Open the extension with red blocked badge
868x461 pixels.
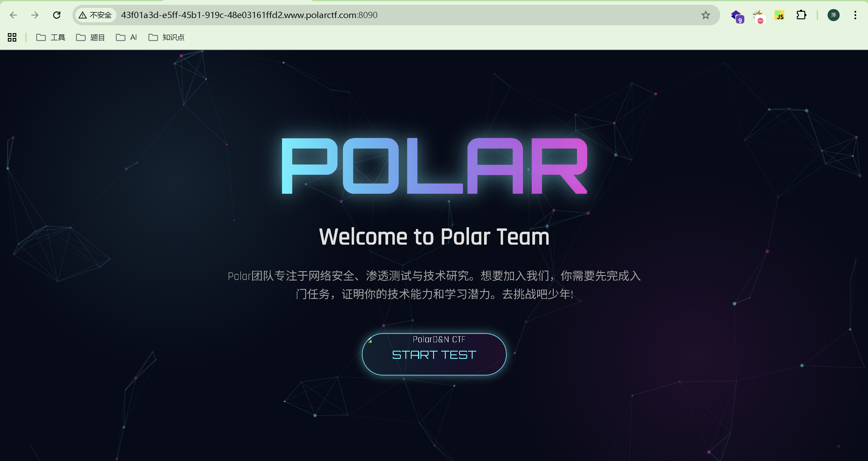click(x=758, y=15)
